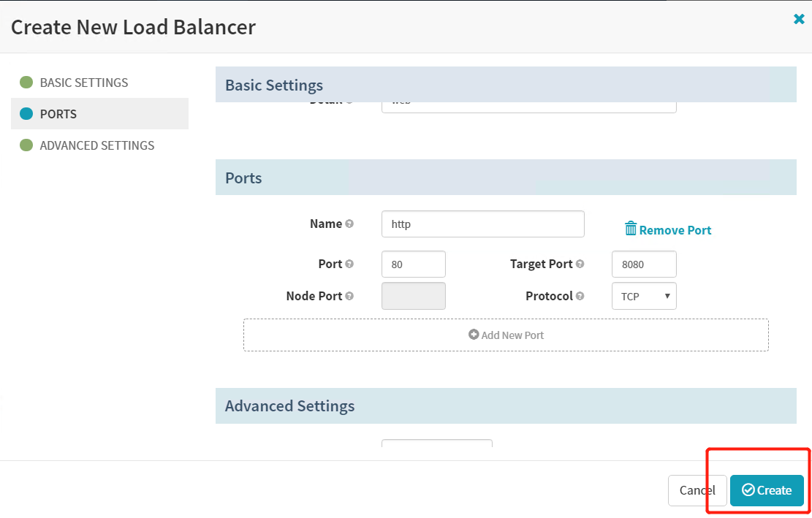
Task: Click the empty Node Port field
Action: pos(413,296)
